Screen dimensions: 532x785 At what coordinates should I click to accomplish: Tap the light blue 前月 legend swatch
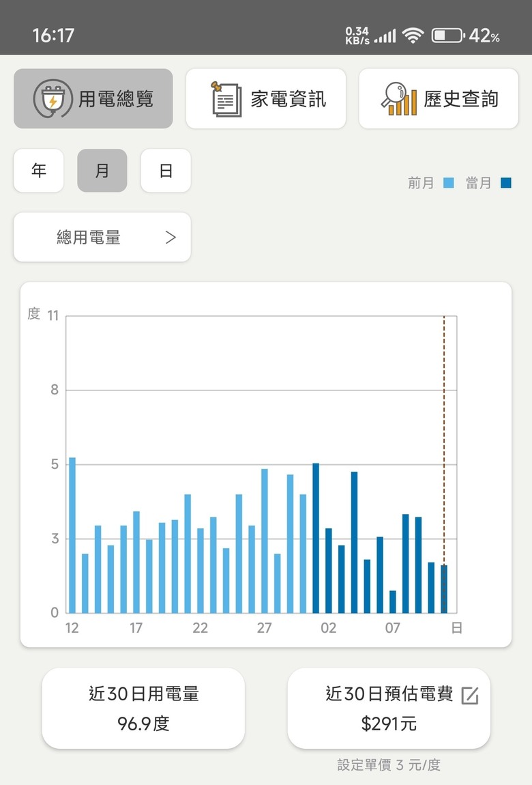pyautogui.click(x=449, y=183)
